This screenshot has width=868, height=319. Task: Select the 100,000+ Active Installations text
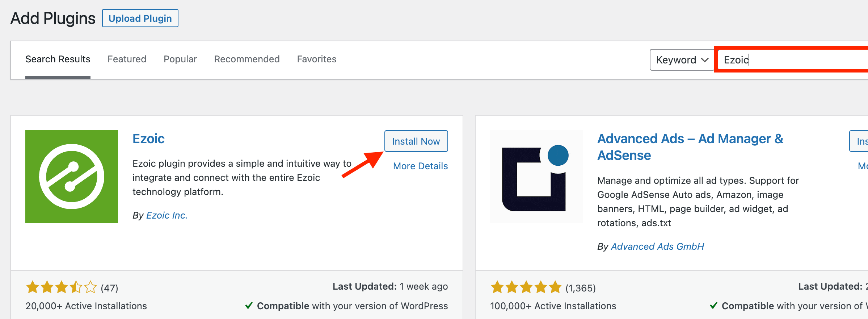tap(553, 306)
